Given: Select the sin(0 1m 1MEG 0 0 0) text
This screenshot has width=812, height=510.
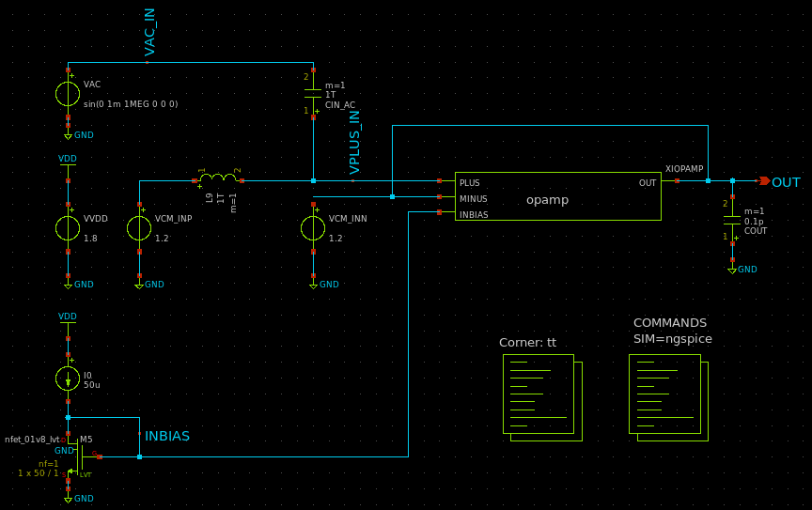Looking at the screenshot, I should 131,104.
